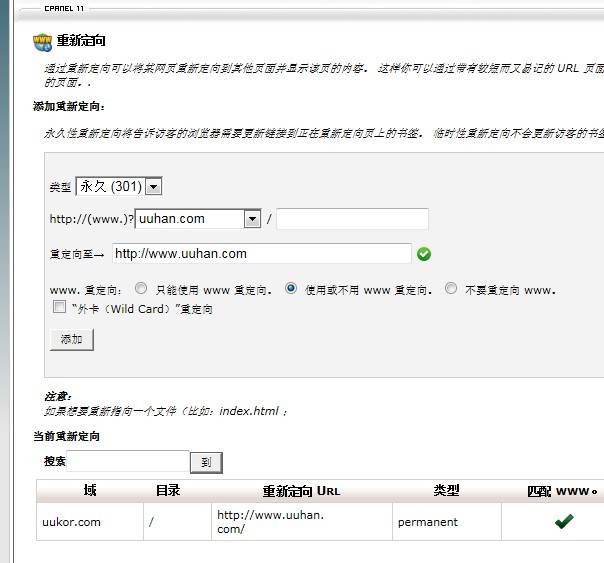Click the 添加重新定向 heading
This screenshot has height=563, width=604.
[69, 106]
